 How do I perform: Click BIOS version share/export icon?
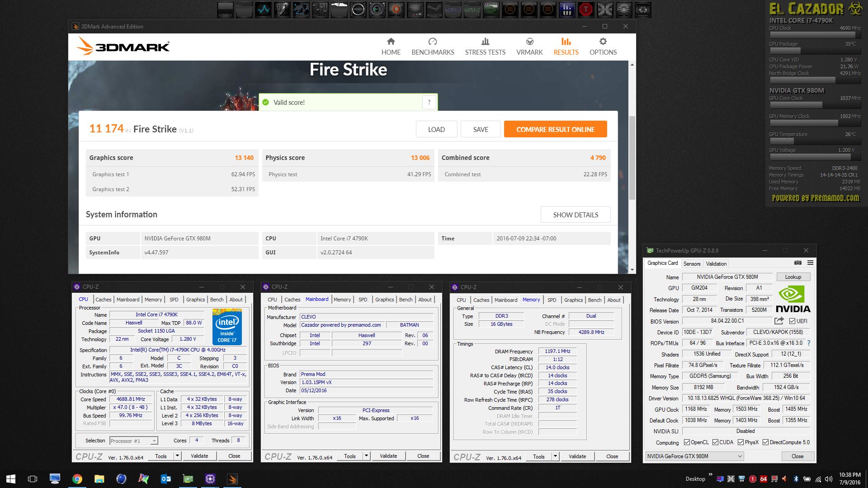tap(779, 321)
